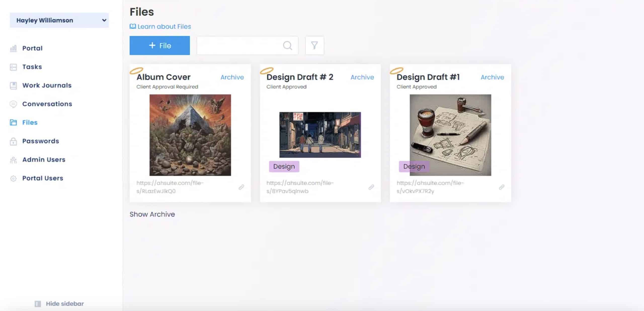Click the Files navigation icon
This screenshot has width=644, height=311.
pos(14,122)
